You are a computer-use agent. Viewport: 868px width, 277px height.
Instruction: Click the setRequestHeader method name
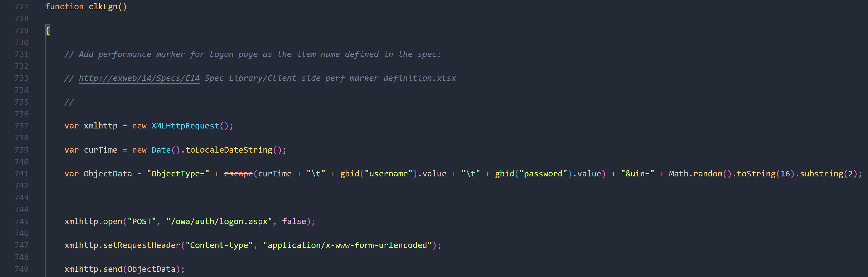click(x=142, y=245)
